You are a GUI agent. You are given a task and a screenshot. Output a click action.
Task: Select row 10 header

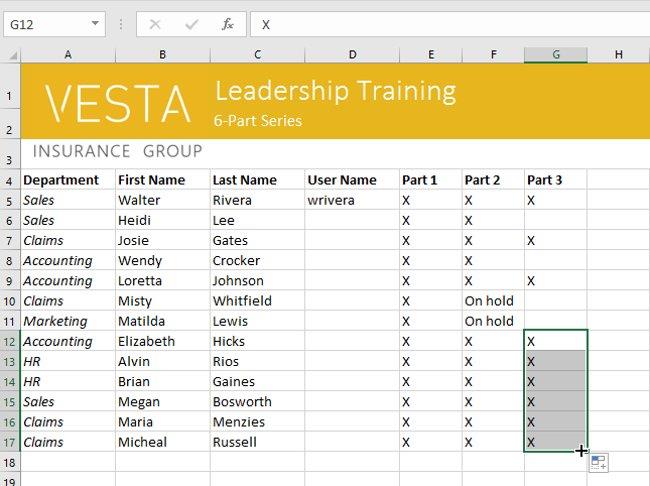point(10,301)
